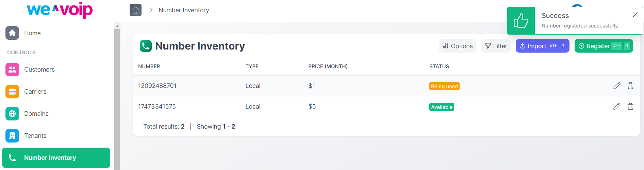Click the wevoip logo
Image resolution: width=644 pixels, height=170 pixels.
(60, 10)
